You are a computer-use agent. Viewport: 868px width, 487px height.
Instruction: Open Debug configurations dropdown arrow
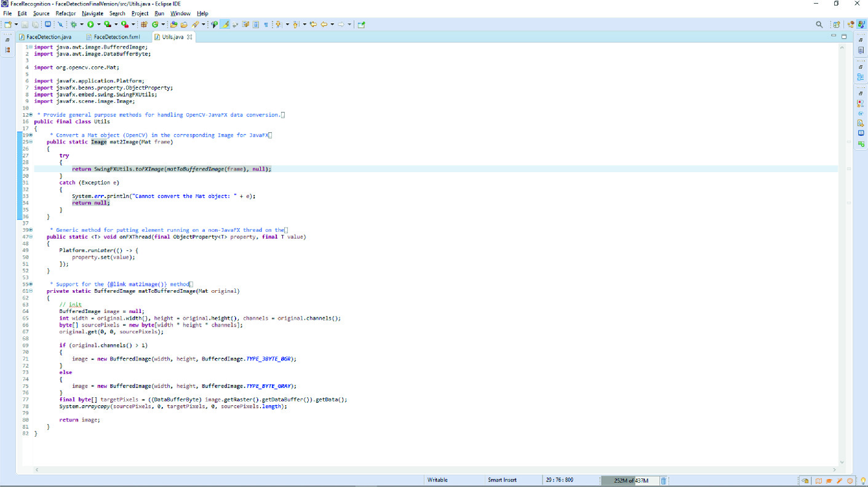[81, 25]
